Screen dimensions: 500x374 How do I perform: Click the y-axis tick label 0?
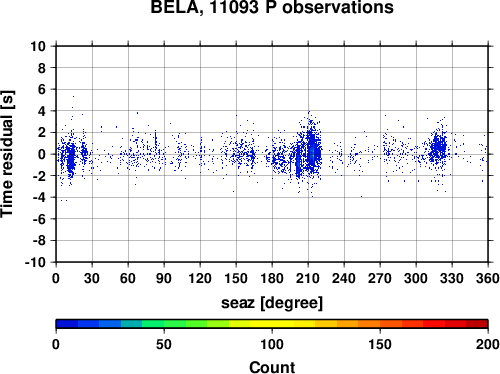click(42, 154)
